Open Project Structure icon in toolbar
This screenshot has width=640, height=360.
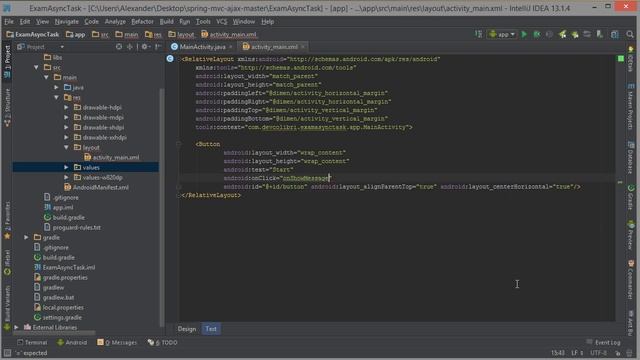(x=615, y=35)
